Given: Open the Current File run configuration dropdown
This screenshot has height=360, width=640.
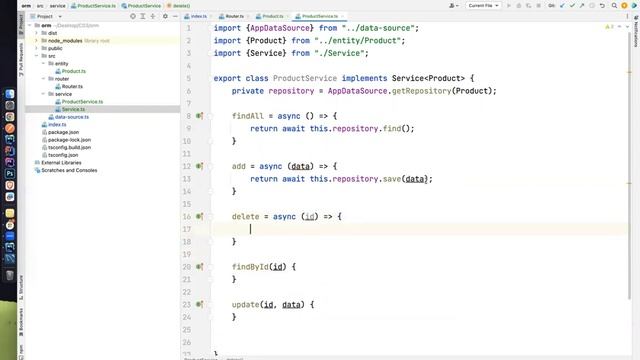Looking at the screenshot, I should click(483, 6).
